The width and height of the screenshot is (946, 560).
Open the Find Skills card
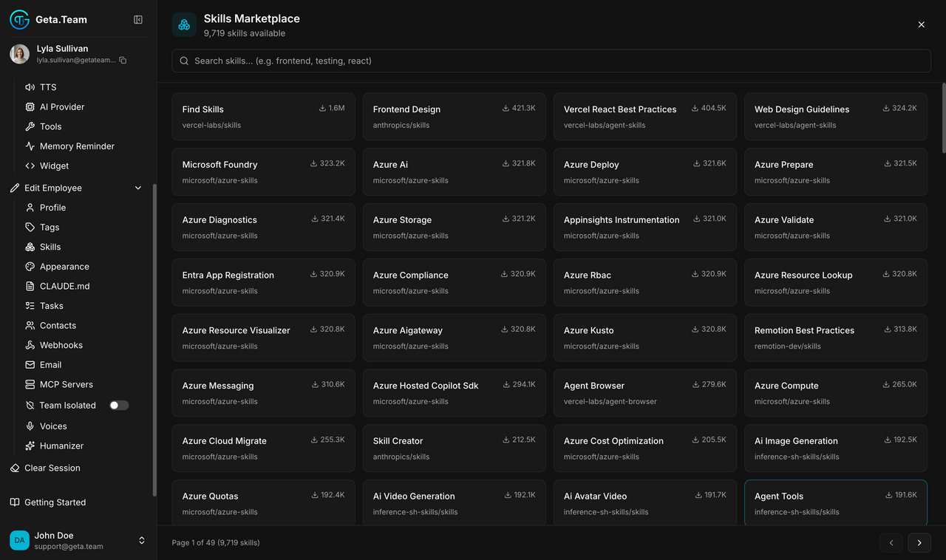click(263, 117)
